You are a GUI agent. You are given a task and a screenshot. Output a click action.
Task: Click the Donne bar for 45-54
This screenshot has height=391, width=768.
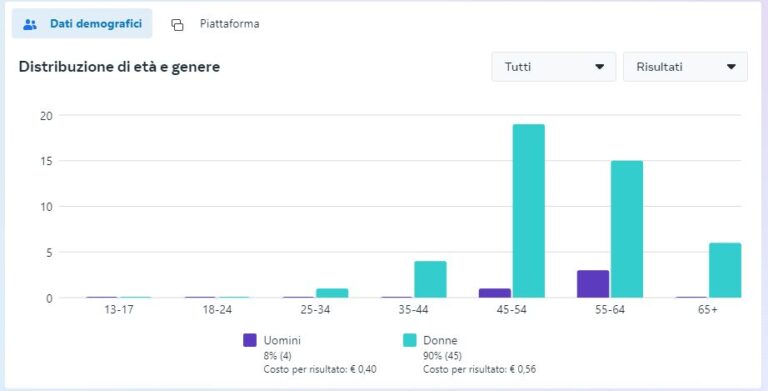528,211
